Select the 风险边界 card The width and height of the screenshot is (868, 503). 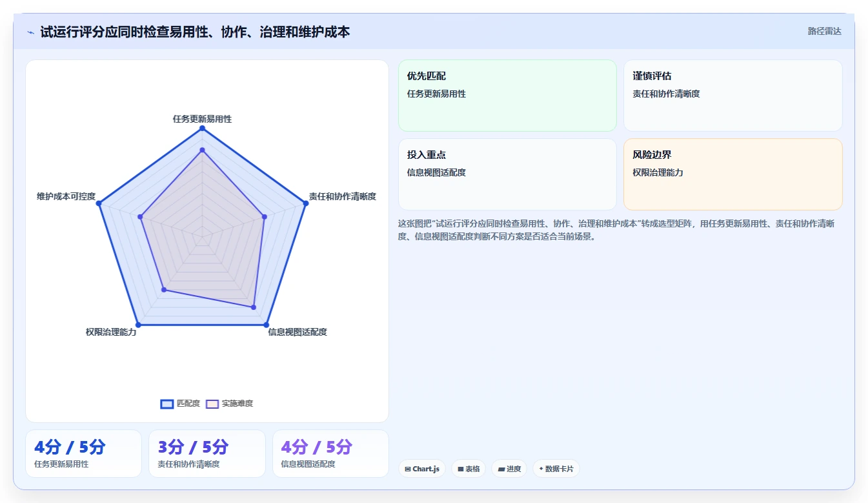coord(733,174)
